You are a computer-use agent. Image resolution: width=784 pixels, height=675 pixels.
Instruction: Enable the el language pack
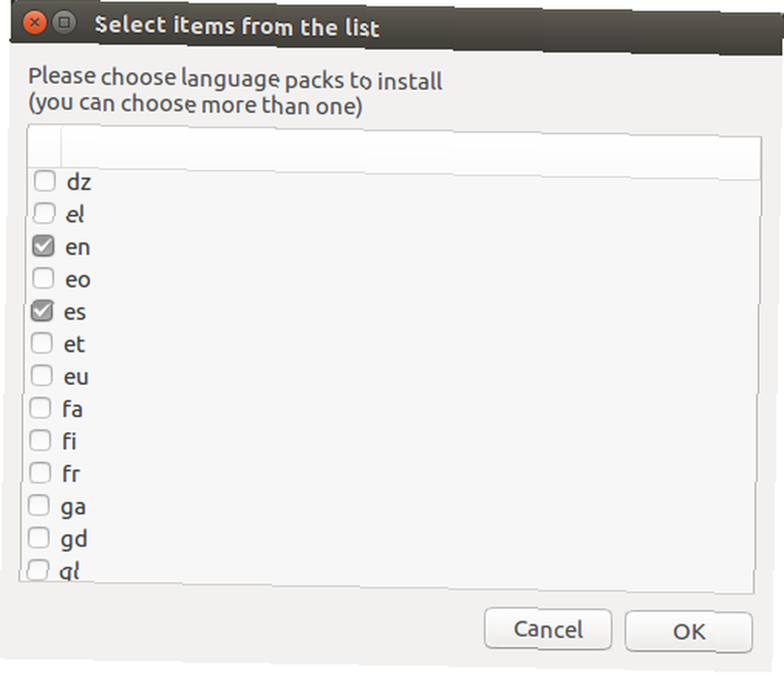44,213
